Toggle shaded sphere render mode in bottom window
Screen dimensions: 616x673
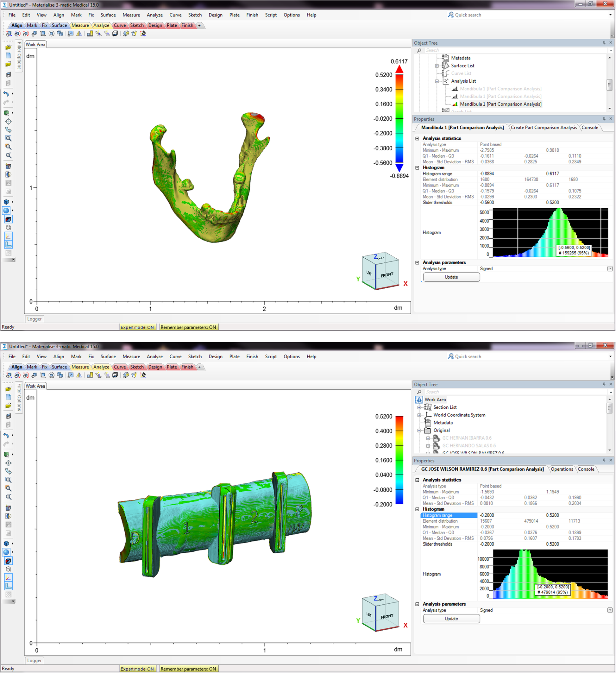tap(6, 552)
